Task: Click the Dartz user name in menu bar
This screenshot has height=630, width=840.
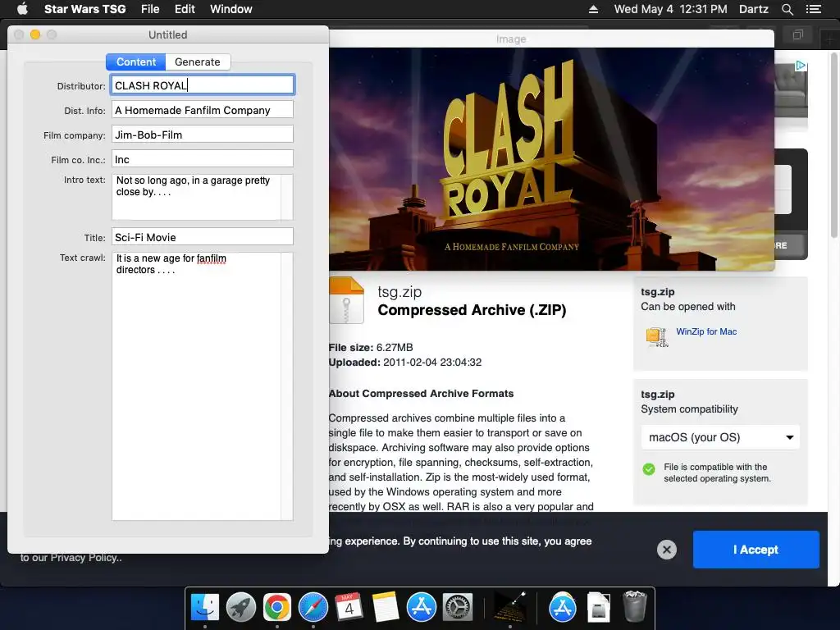Action: click(x=753, y=9)
